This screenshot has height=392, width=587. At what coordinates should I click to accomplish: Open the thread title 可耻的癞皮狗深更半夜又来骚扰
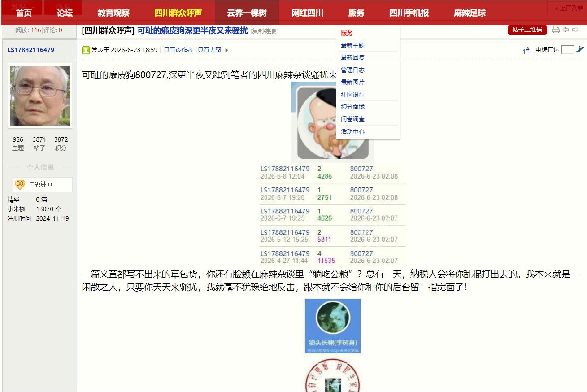point(192,30)
